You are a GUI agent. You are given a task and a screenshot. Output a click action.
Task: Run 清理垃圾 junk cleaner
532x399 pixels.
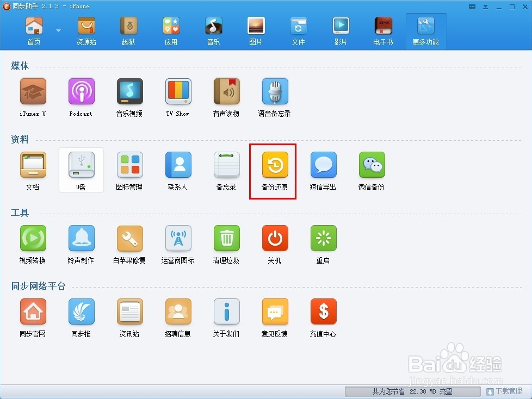tap(227, 238)
